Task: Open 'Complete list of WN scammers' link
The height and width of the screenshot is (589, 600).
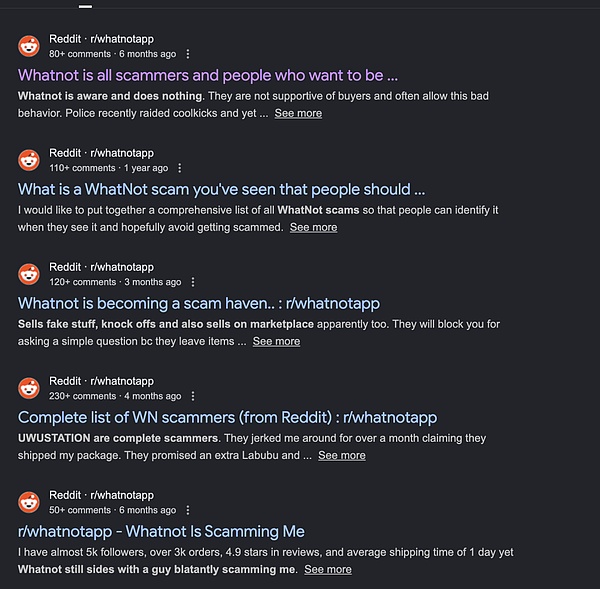Action: [x=227, y=417]
